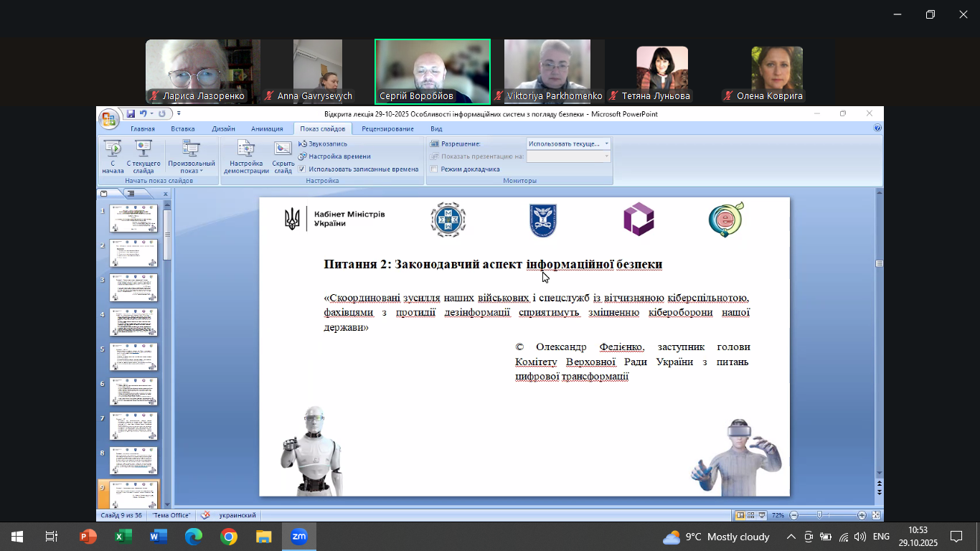Click the Звукозапись button
Viewport: 980px width, 551px height.
[323, 143]
